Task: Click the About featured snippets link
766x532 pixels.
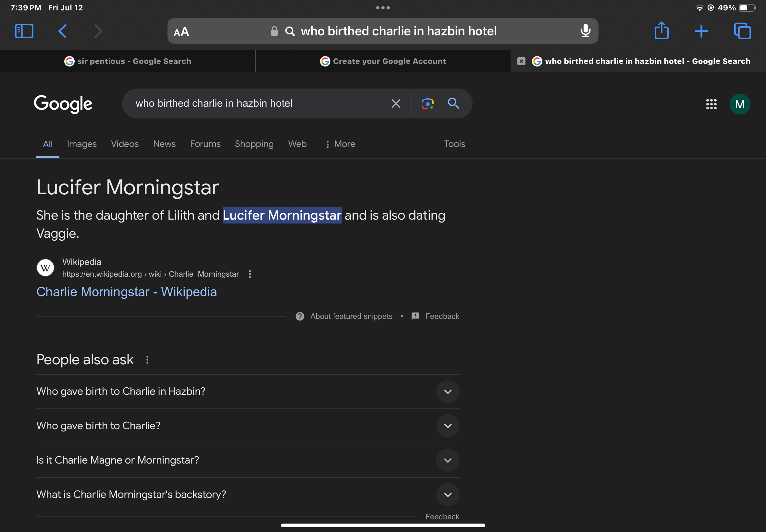Action: [x=351, y=316]
